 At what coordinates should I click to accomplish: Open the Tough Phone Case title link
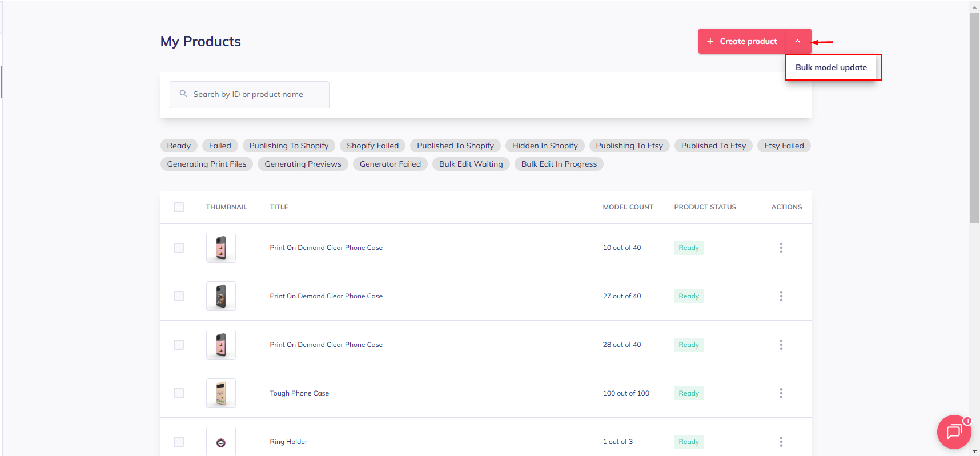(299, 393)
